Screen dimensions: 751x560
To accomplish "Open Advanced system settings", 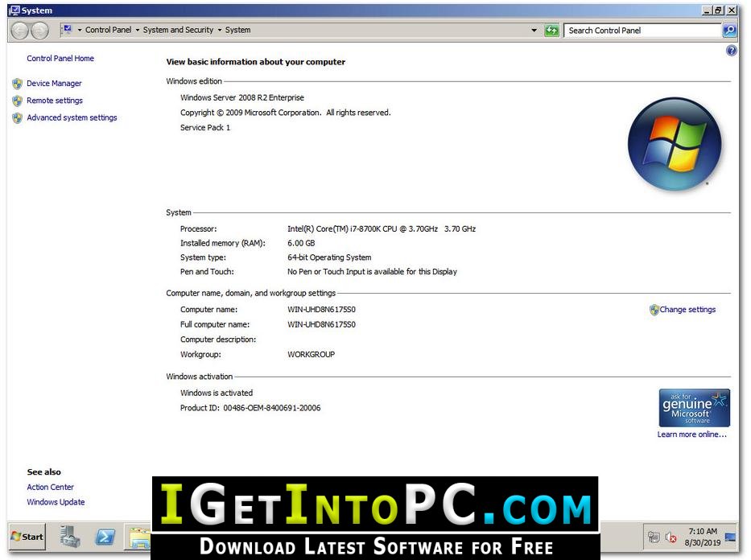I will click(72, 117).
